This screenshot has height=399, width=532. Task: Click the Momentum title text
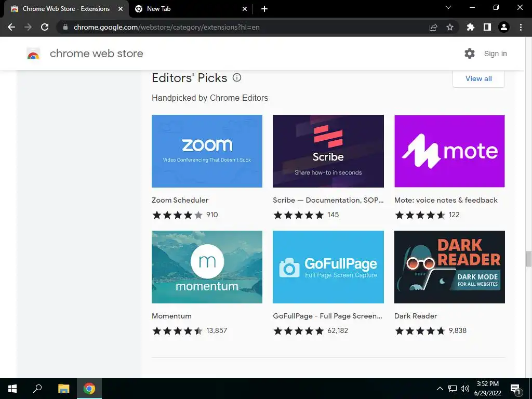(171, 316)
